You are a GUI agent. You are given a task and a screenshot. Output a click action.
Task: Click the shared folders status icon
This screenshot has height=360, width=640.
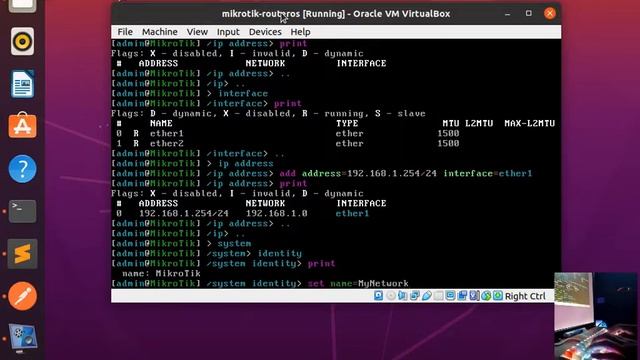(x=438, y=296)
